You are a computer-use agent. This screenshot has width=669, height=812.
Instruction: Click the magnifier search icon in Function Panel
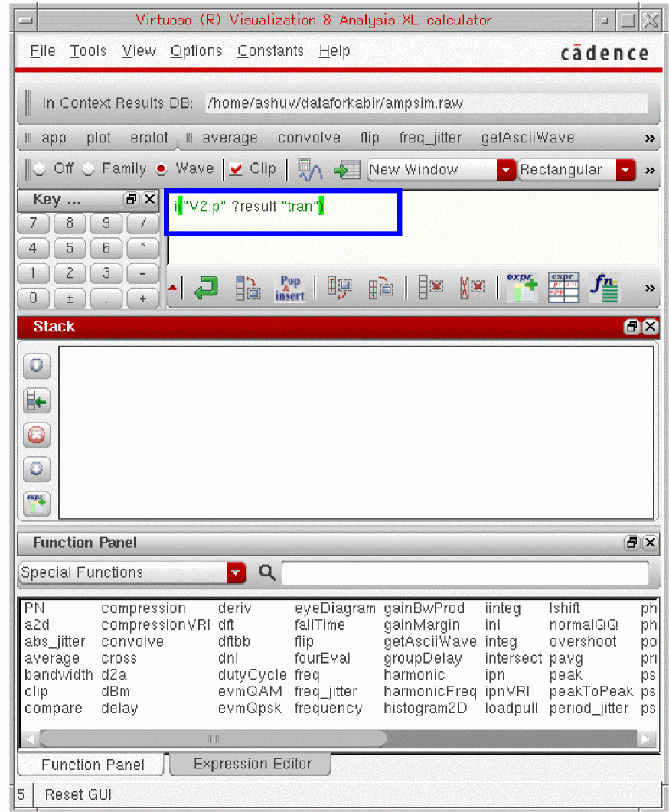267,572
